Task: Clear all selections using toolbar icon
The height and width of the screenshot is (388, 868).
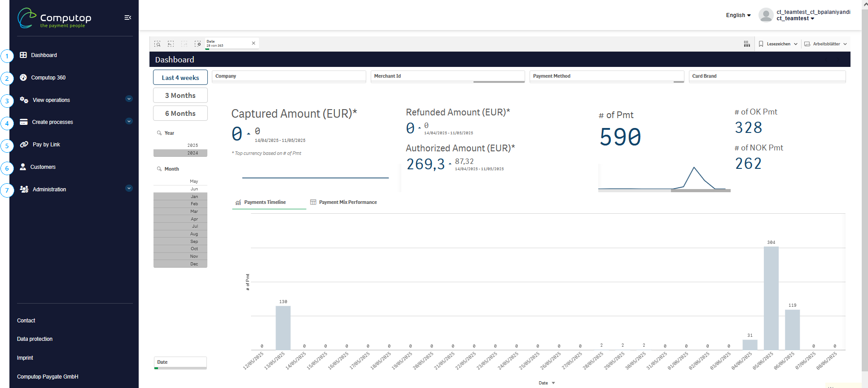Action: [197, 44]
